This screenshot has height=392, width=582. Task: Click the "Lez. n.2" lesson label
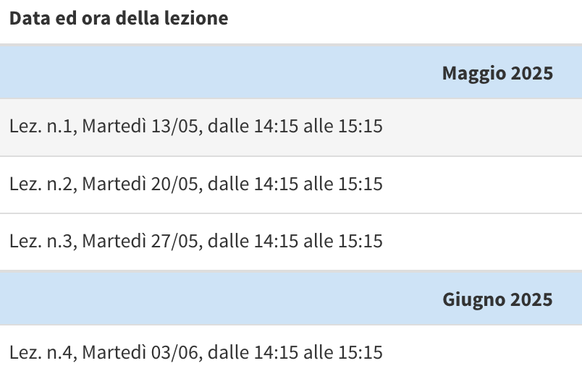coord(42,184)
